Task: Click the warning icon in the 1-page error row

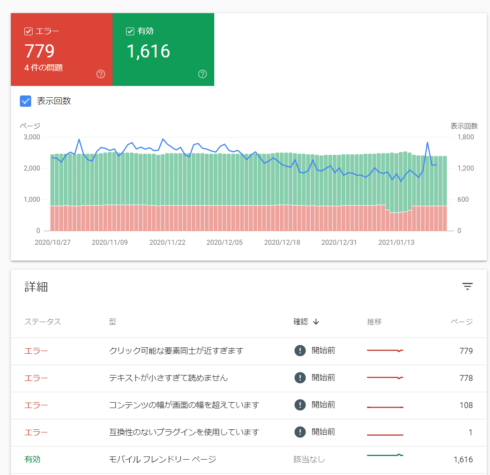Action: [x=300, y=432]
